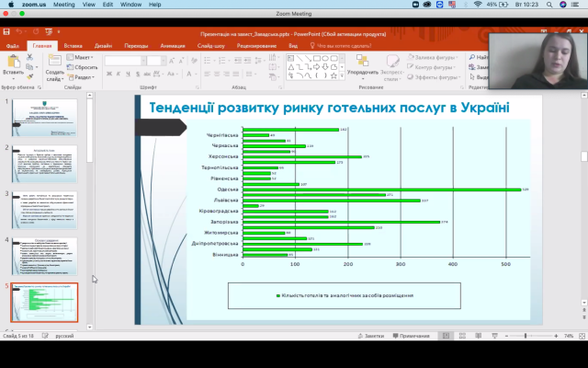Cut selection with scissors icon
This screenshot has width=588, height=368.
click(29, 57)
